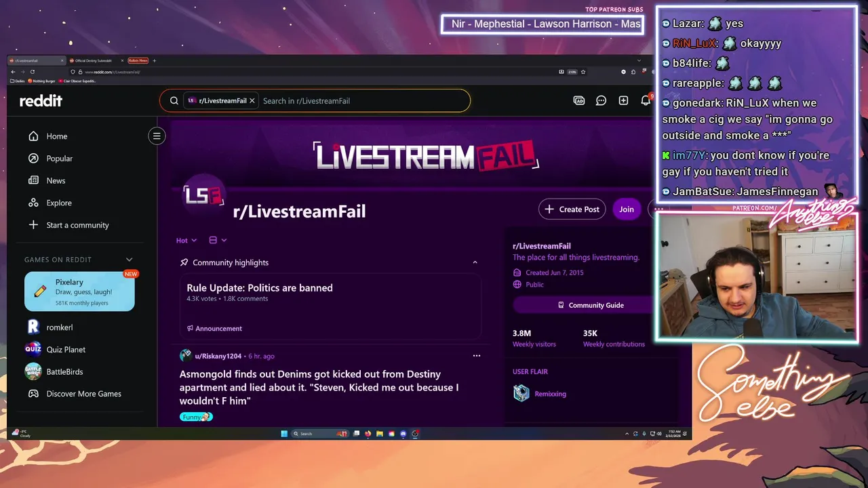The width and height of the screenshot is (868, 488).
Task: Open the Pixelary game card
Action: (79, 291)
